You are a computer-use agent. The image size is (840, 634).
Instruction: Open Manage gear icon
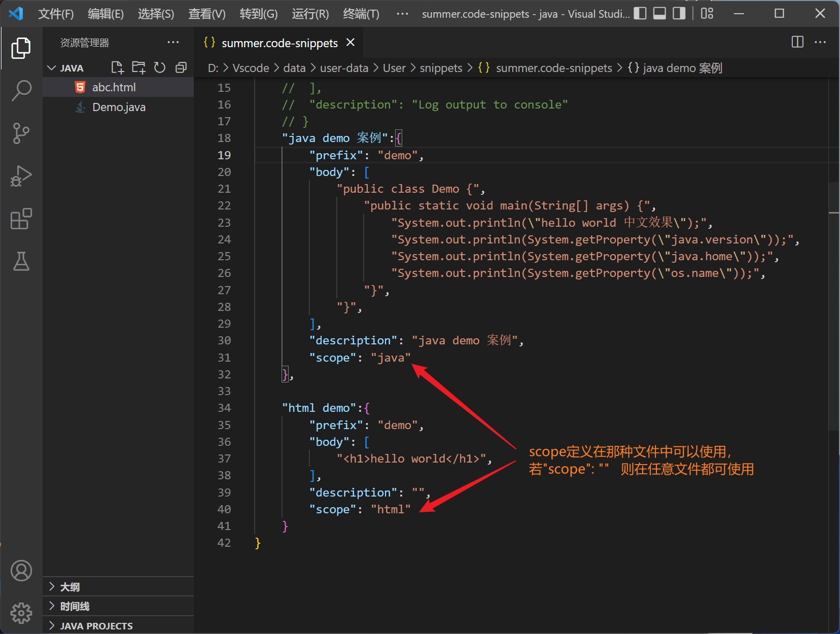[x=21, y=613]
